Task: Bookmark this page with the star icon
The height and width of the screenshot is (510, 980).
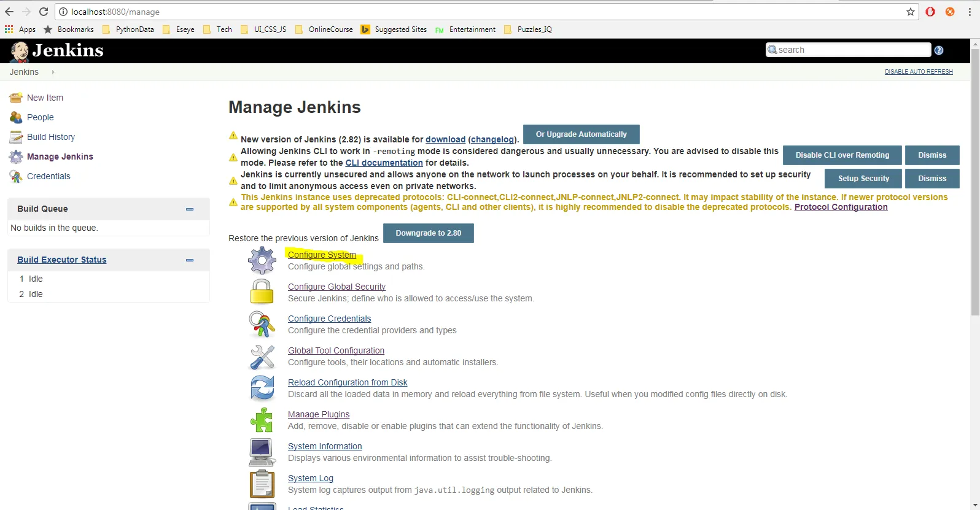Action: click(911, 12)
